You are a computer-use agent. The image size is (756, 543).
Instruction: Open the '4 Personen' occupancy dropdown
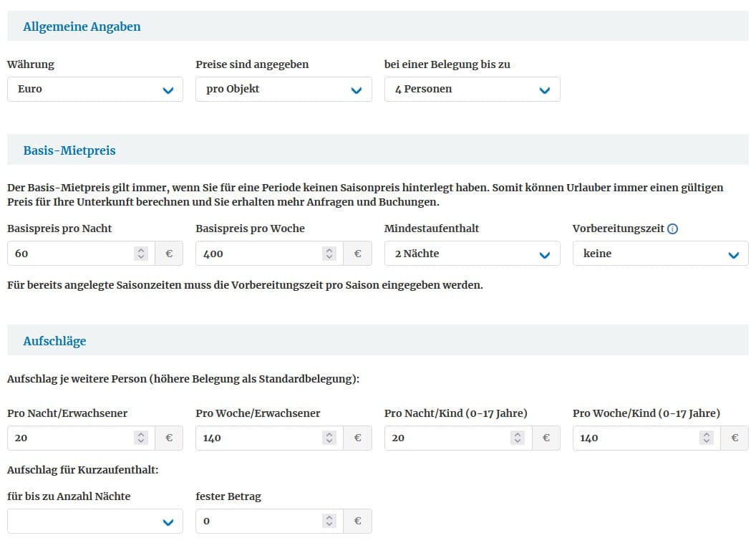[472, 90]
